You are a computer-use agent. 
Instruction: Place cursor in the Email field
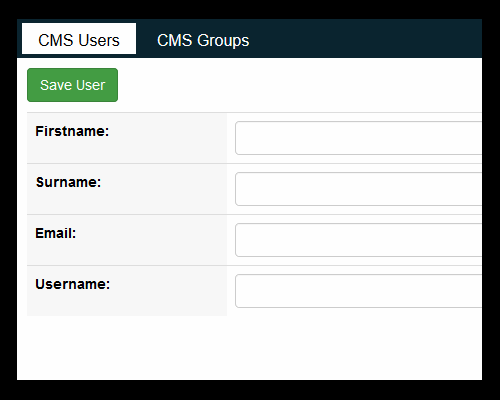[358, 240]
